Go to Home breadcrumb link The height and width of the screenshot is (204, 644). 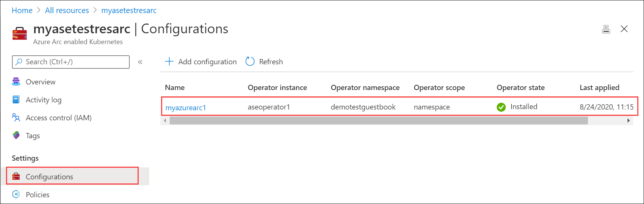click(22, 10)
